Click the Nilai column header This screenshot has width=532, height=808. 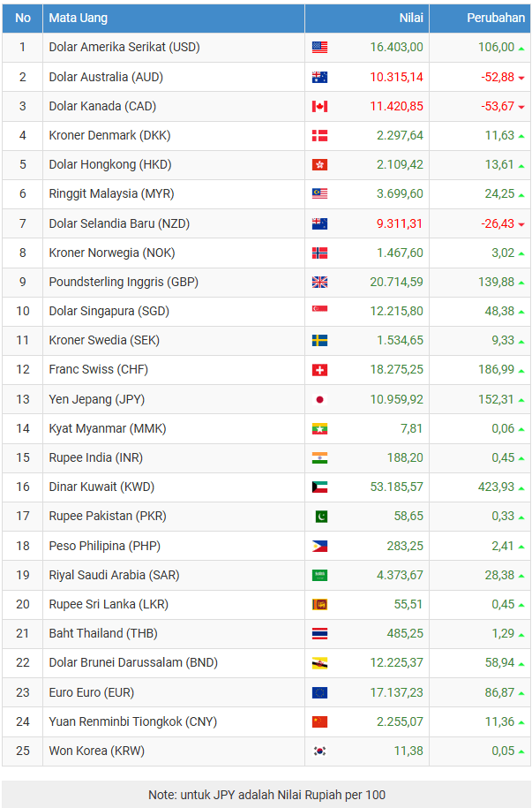tap(410, 18)
